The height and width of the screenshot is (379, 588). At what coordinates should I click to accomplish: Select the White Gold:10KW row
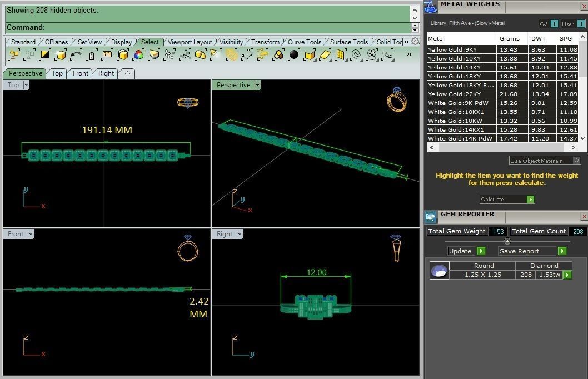pyautogui.click(x=502, y=121)
